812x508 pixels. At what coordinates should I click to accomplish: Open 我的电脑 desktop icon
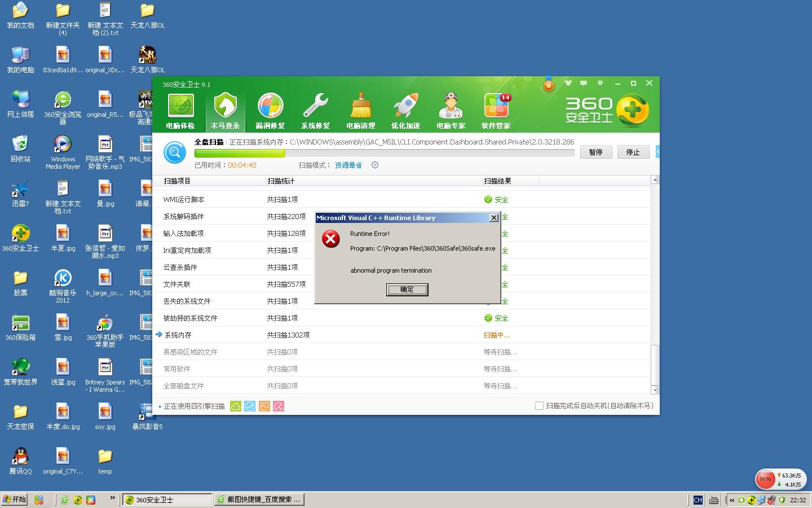20,59
